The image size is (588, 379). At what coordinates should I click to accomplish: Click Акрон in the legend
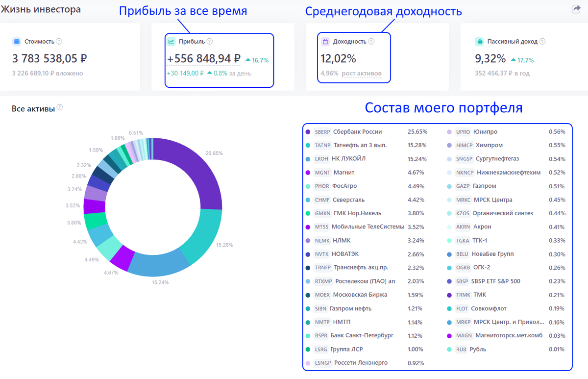482,227
